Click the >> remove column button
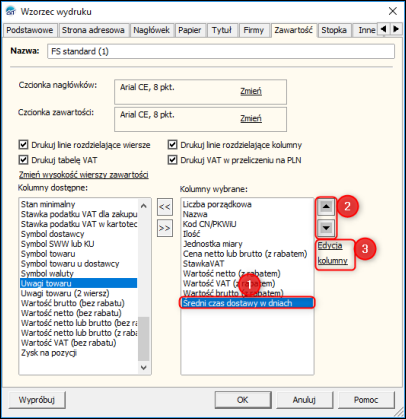Image resolution: width=406 pixels, height=419 pixels. pos(165,228)
